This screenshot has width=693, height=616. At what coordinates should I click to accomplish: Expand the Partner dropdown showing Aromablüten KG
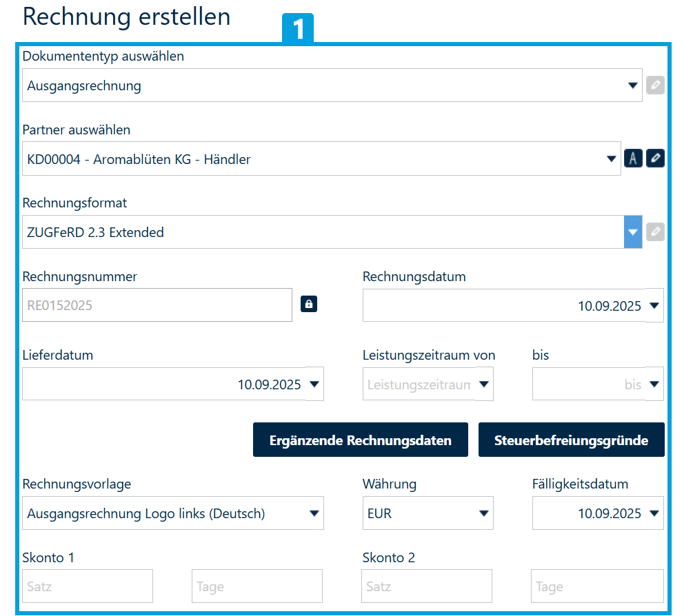(x=611, y=158)
